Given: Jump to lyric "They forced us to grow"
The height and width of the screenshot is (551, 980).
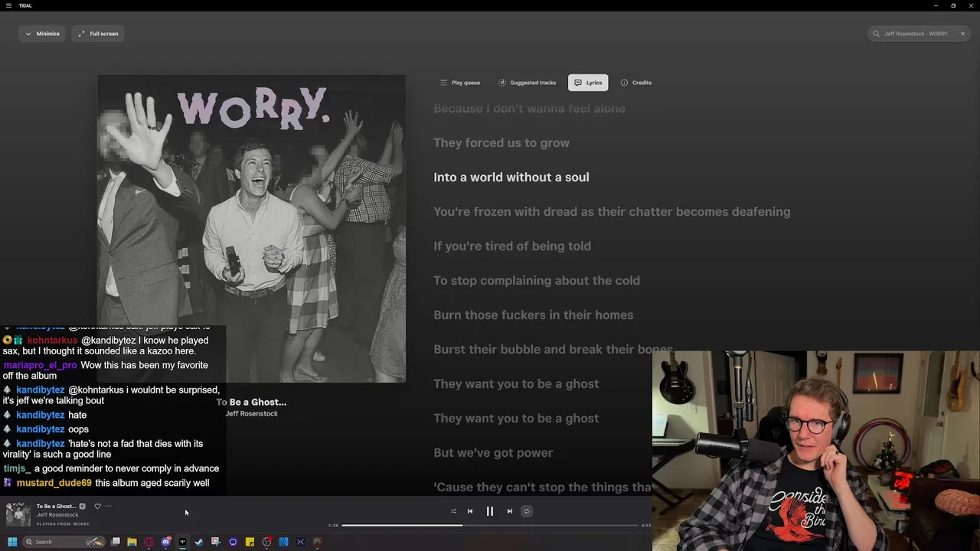Looking at the screenshot, I should [501, 143].
